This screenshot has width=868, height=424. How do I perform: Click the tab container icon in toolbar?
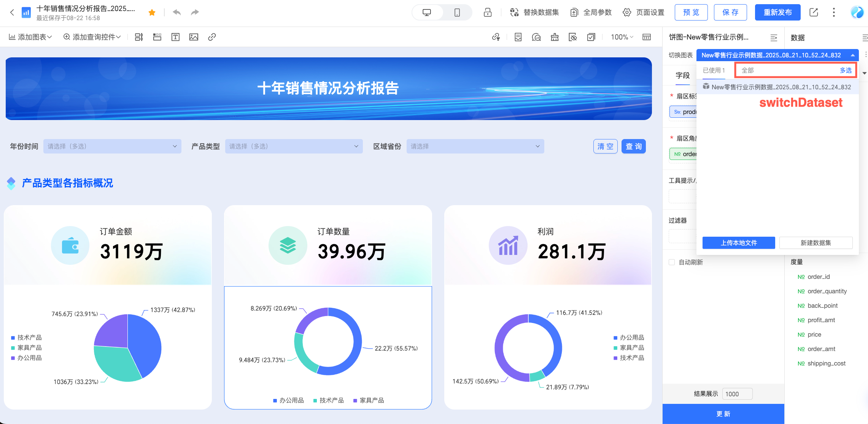tap(157, 37)
